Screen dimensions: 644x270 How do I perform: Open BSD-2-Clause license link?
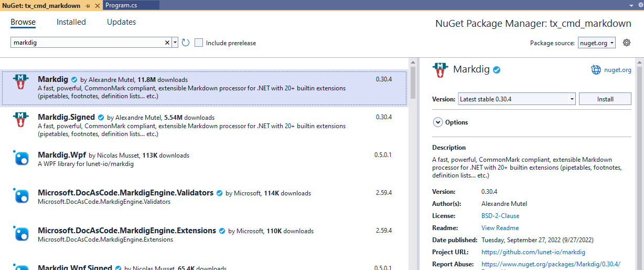pos(500,216)
